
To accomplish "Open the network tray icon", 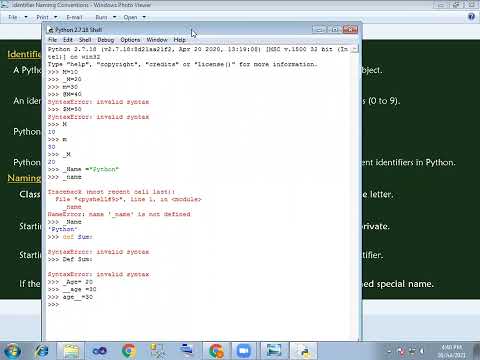I will (412, 351).
